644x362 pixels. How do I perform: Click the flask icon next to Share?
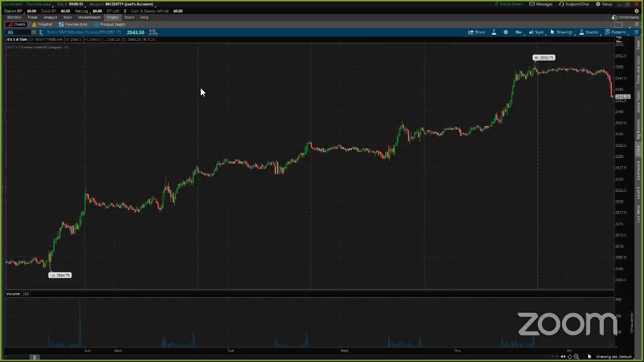(x=494, y=32)
